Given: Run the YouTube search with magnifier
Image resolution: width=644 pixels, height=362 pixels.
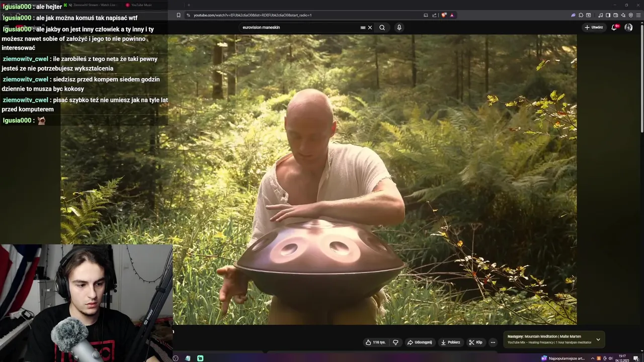Looking at the screenshot, I should click(x=382, y=28).
